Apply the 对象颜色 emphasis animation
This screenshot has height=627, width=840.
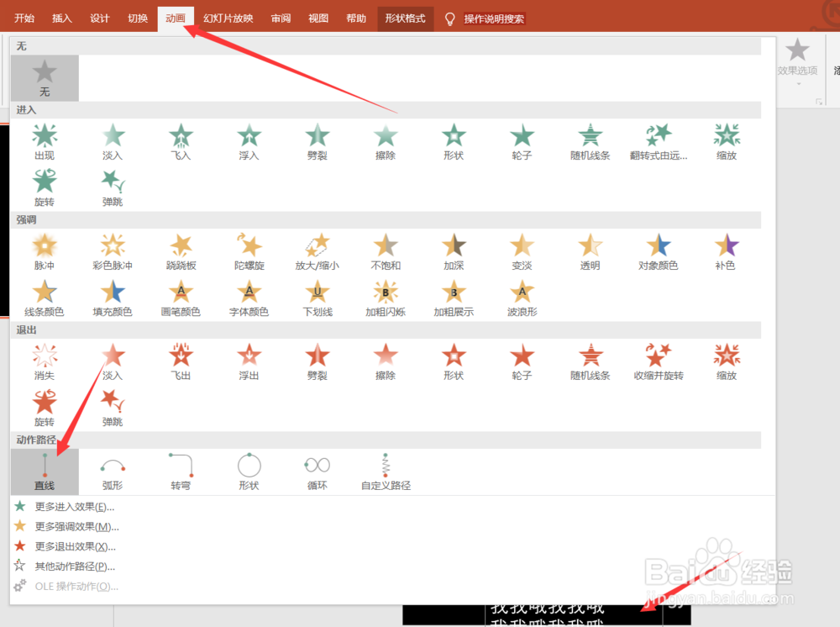click(x=659, y=251)
